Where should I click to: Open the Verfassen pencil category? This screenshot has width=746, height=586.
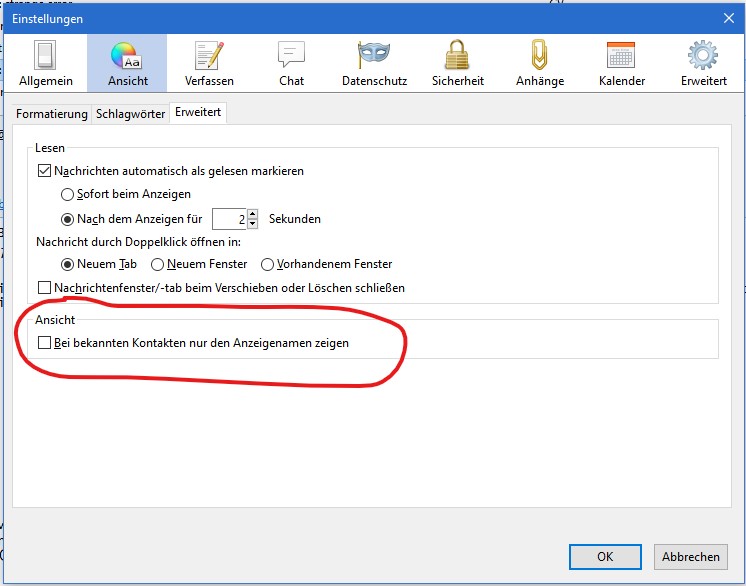[209, 63]
